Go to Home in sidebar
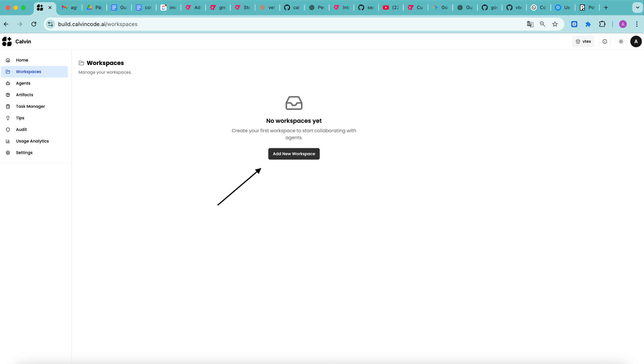This screenshot has width=644, height=364. 22,60
